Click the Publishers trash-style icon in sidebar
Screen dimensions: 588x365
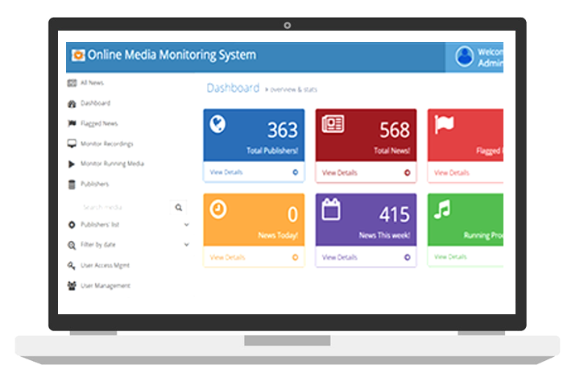pyautogui.click(x=72, y=185)
